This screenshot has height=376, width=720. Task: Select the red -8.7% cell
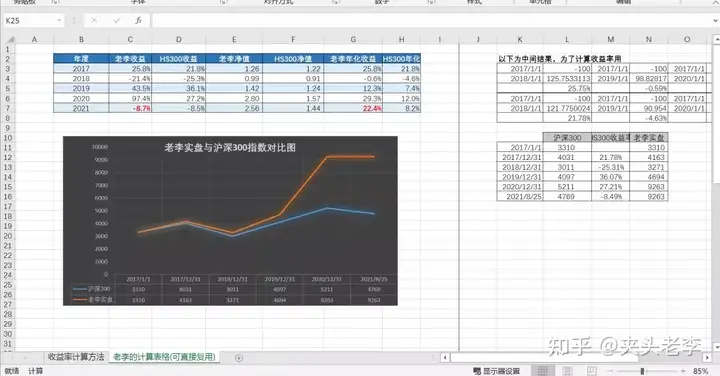click(130, 108)
